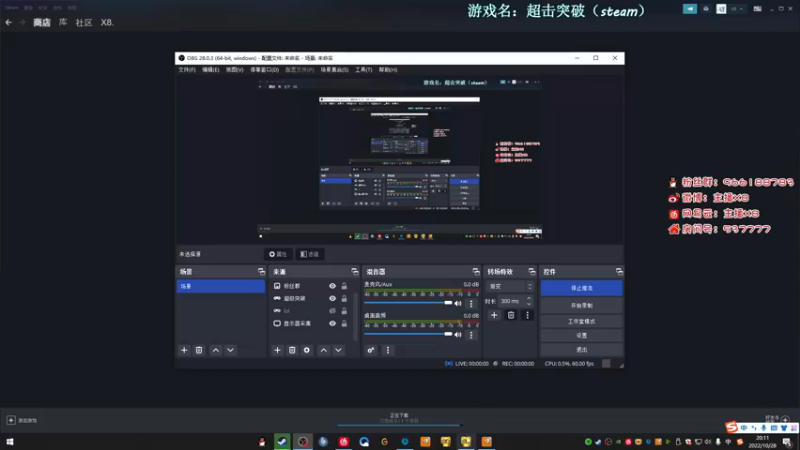This screenshot has width=800, height=450.
Task: Open the transition type dropdown
Action: pyautogui.click(x=511, y=287)
